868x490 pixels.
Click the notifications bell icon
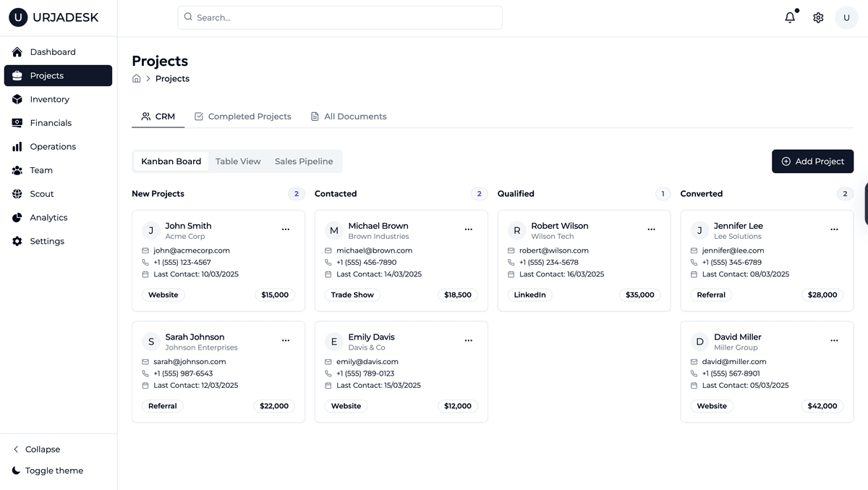click(789, 17)
